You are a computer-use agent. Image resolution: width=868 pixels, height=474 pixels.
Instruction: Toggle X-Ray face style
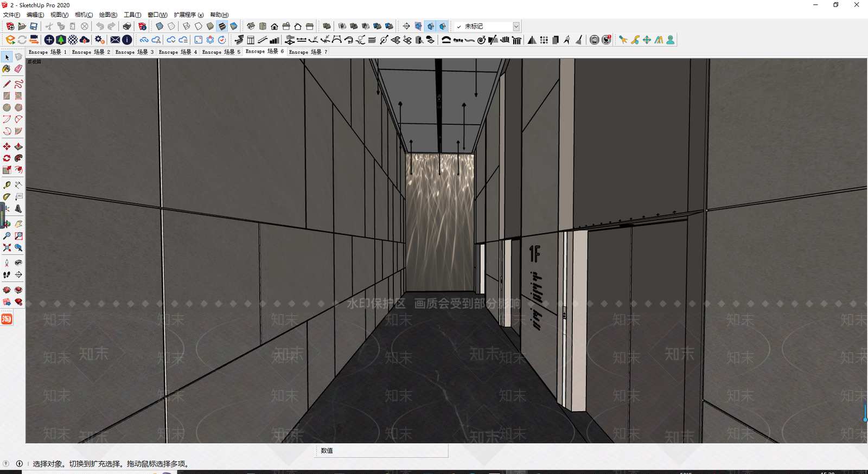[x=159, y=26]
